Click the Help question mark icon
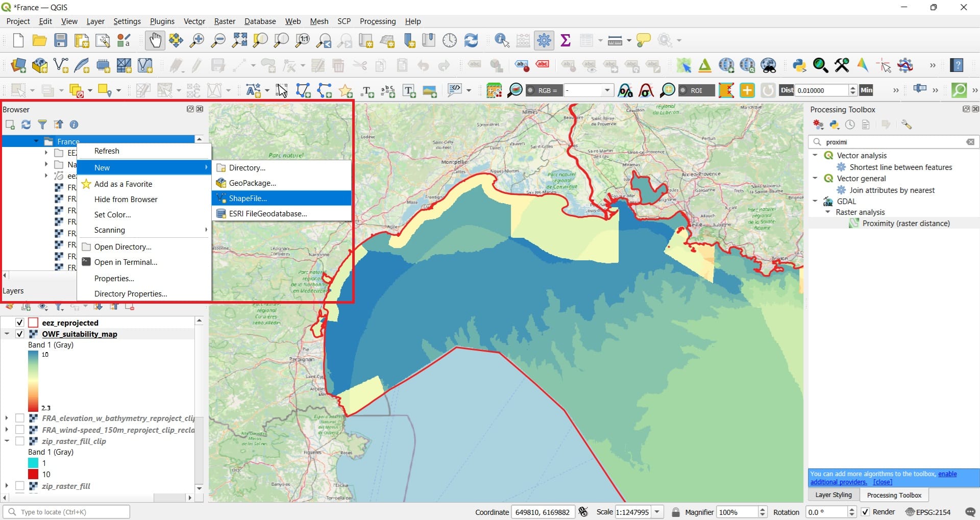 click(x=957, y=65)
